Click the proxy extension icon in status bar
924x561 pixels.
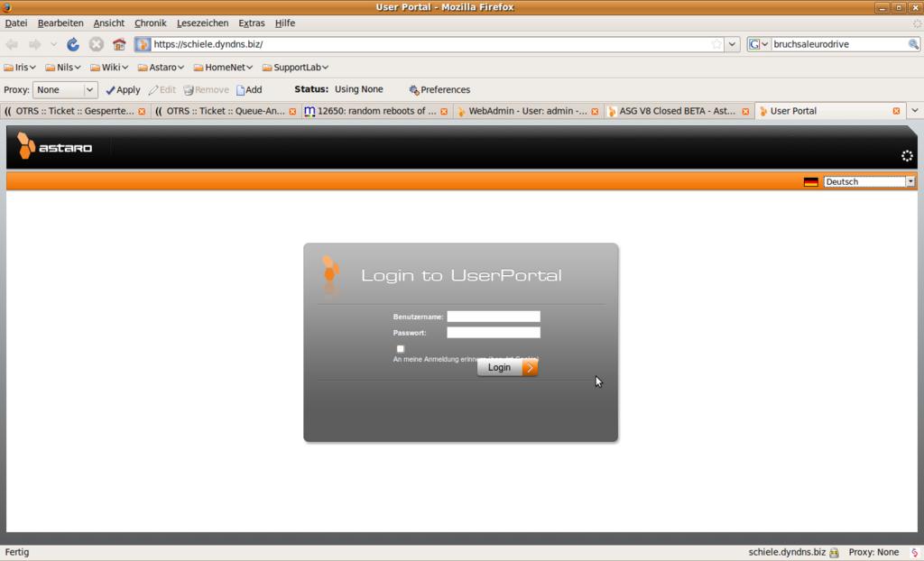pyautogui.click(x=914, y=553)
